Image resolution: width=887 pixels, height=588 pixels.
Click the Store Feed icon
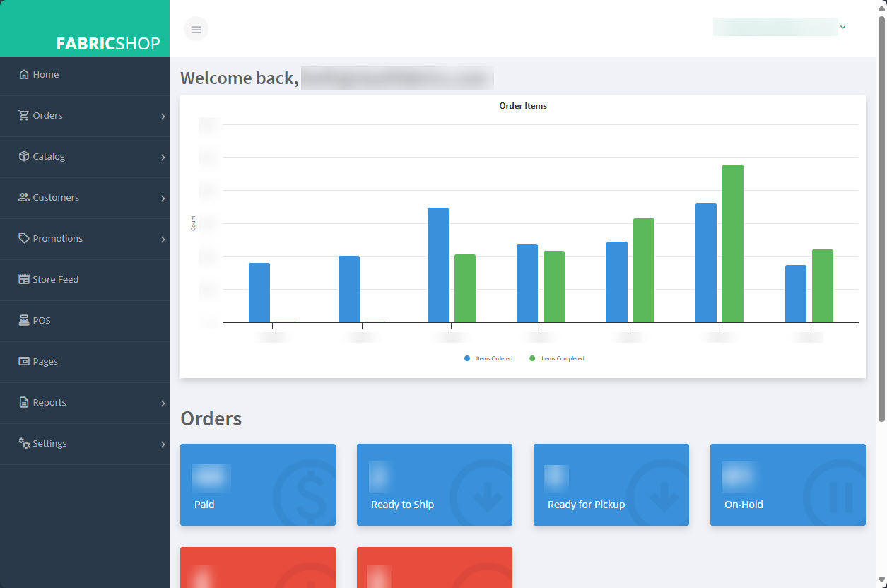(24, 279)
